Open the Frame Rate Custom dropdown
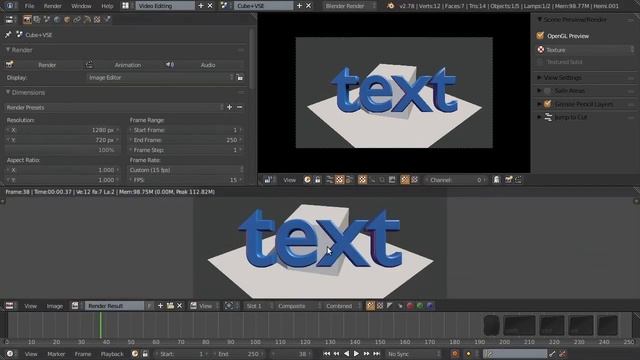 (x=186, y=170)
